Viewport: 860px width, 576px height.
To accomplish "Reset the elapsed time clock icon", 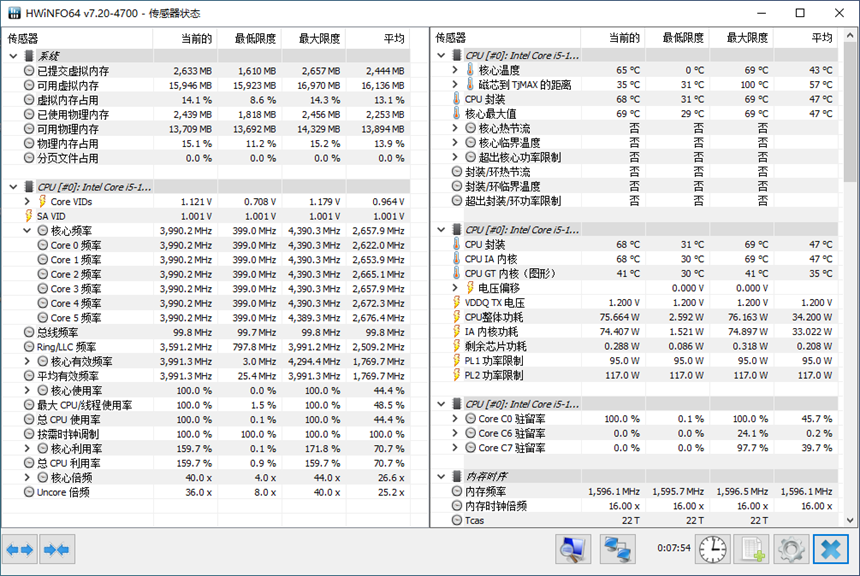I will (x=712, y=549).
